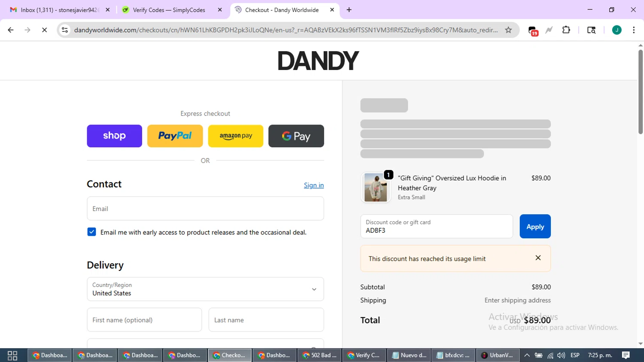Click the scrollbar down arrow
644x362 pixels.
641,344
